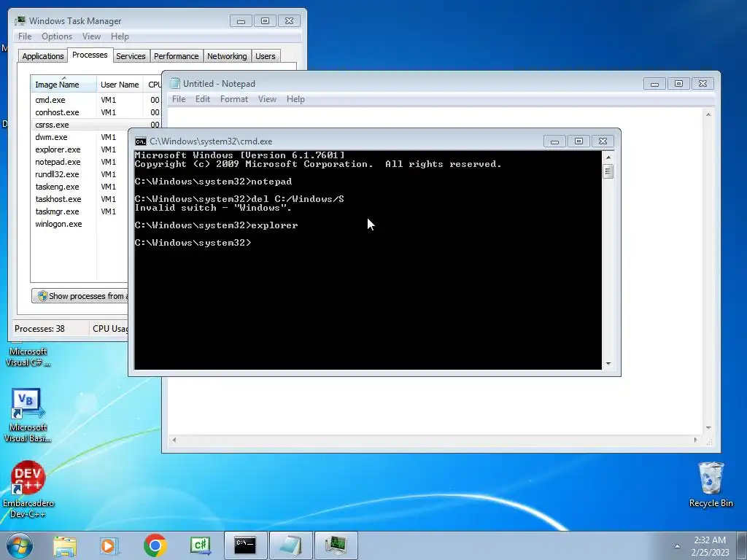Open Task Manager File menu
747x560 pixels.
[x=25, y=36]
